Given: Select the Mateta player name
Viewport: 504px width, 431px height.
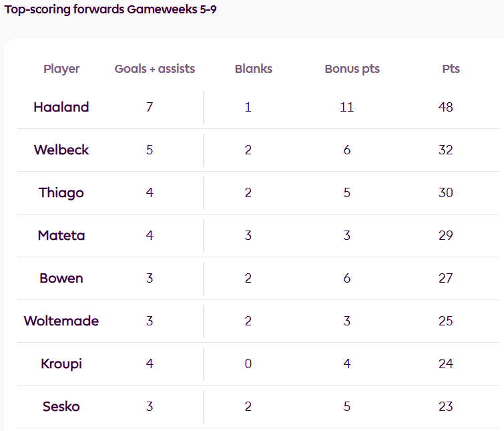Looking at the screenshot, I should click(x=61, y=235).
